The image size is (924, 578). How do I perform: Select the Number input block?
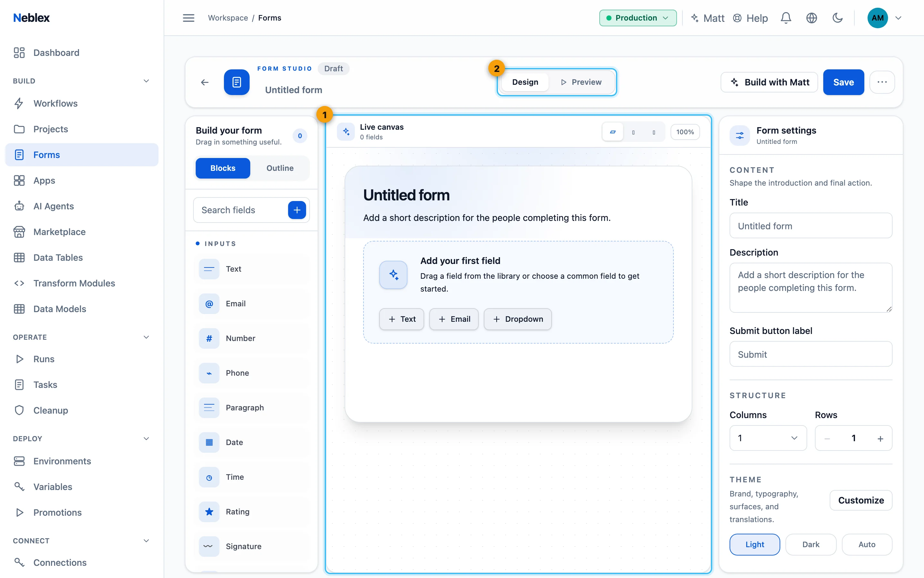pos(252,339)
